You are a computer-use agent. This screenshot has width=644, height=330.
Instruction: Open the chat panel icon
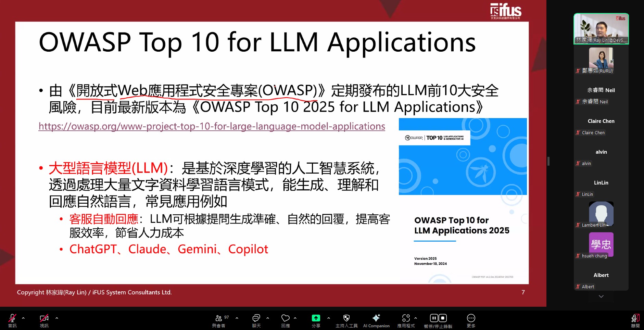pyautogui.click(x=256, y=318)
